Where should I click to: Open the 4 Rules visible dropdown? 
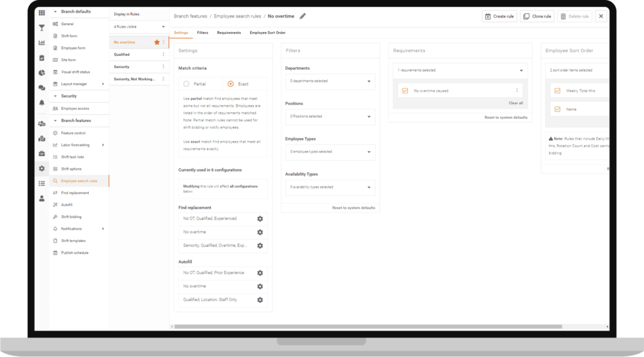point(139,26)
